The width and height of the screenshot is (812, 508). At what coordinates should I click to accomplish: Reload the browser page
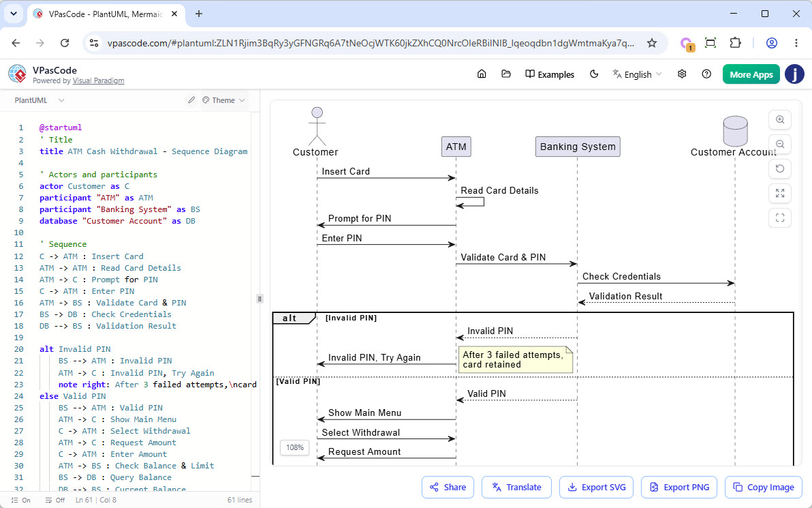[64, 43]
